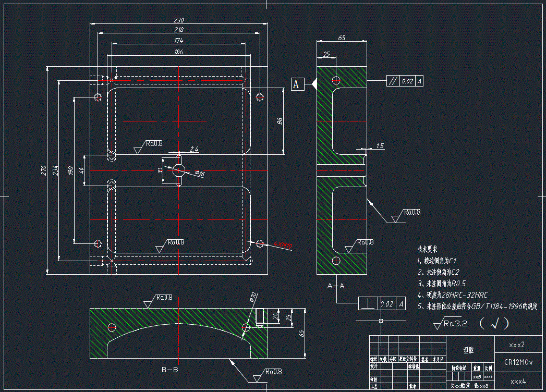Select the 234 vertical dimension text

point(55,170)
